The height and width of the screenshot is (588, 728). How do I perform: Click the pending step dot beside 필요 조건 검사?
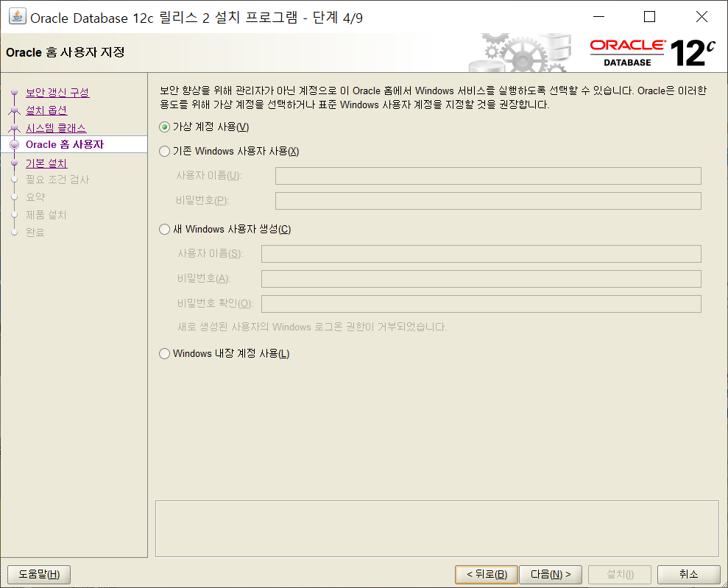tap(15, 179)
